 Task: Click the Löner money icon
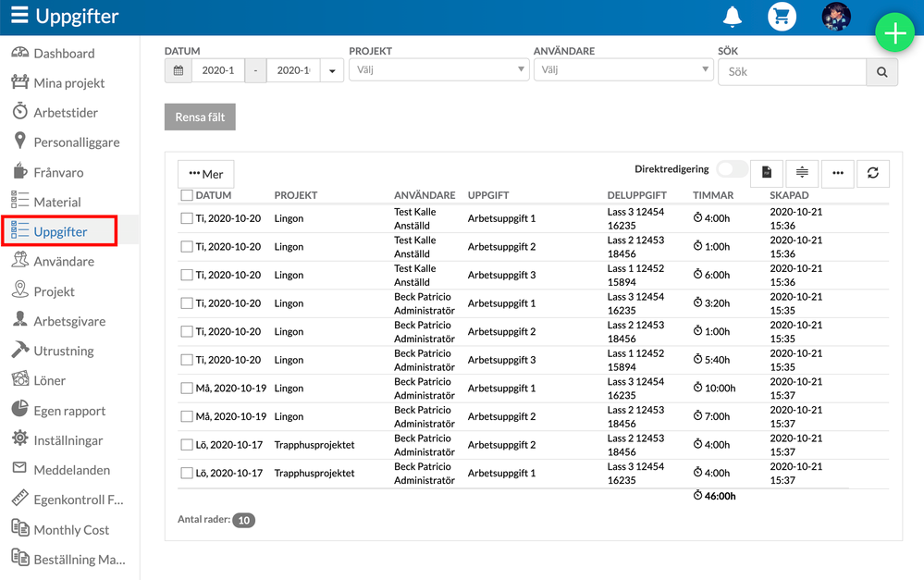pyautogui.click(x=19, y=378)
